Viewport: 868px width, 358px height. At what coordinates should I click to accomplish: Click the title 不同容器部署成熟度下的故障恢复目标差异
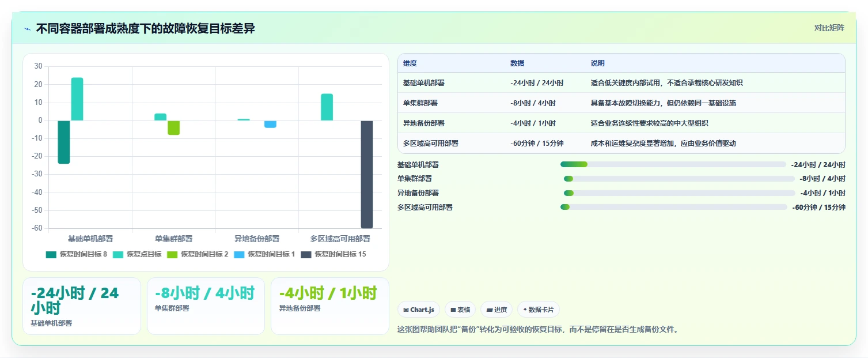pos(145,29)
